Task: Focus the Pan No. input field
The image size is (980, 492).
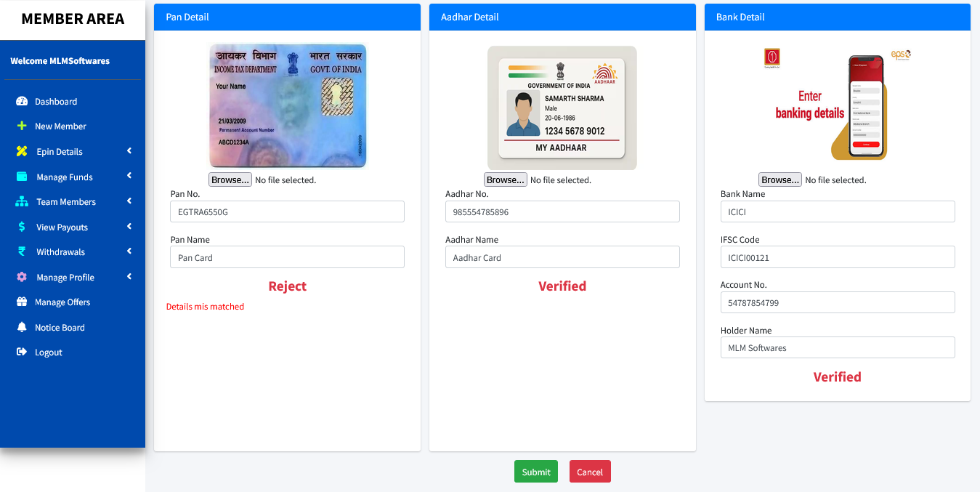Action: pyautogui.click(x=287, y=211)
